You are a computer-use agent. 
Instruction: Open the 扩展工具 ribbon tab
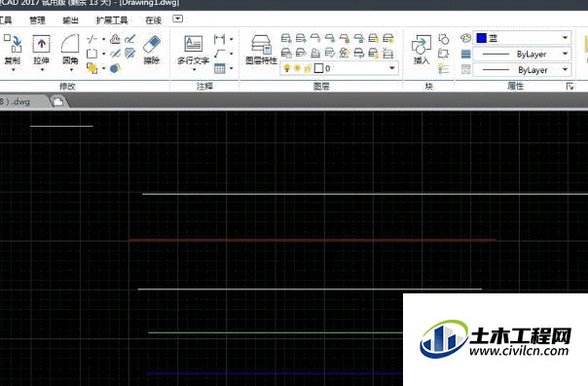click(x=112, y=20)
